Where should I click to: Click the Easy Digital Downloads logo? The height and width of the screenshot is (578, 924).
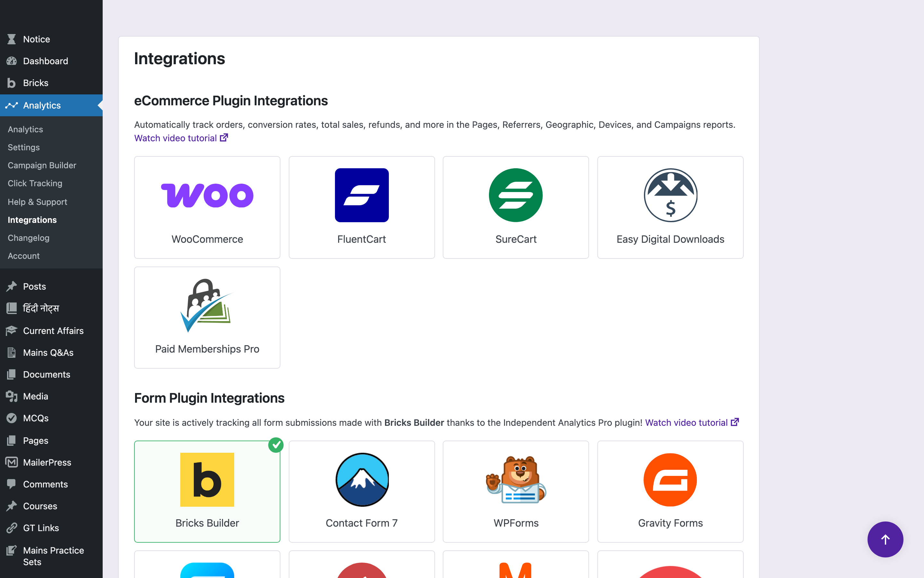coord(670,195)
